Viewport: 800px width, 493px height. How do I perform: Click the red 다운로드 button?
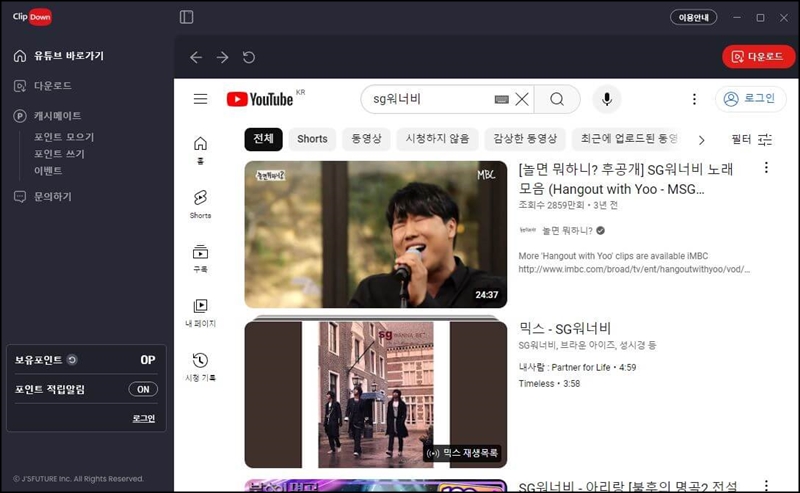click(758, 57)
